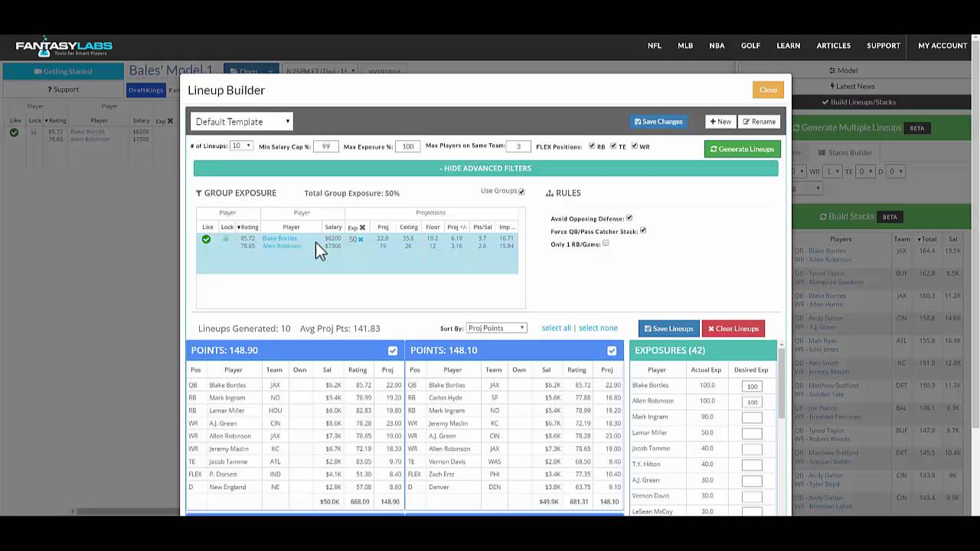
Task: Click the red Clear Lineups button
Action: pyautogui.click(x=733, y=328)
